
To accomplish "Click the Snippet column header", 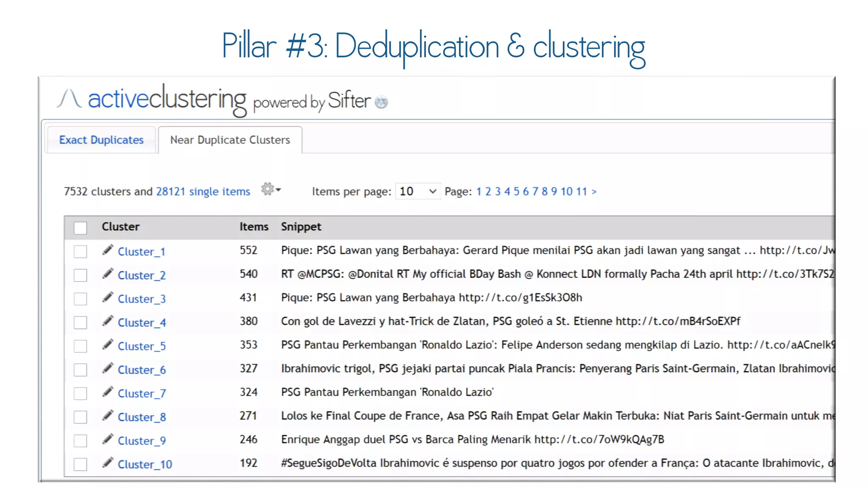I will tap(301, 227).
